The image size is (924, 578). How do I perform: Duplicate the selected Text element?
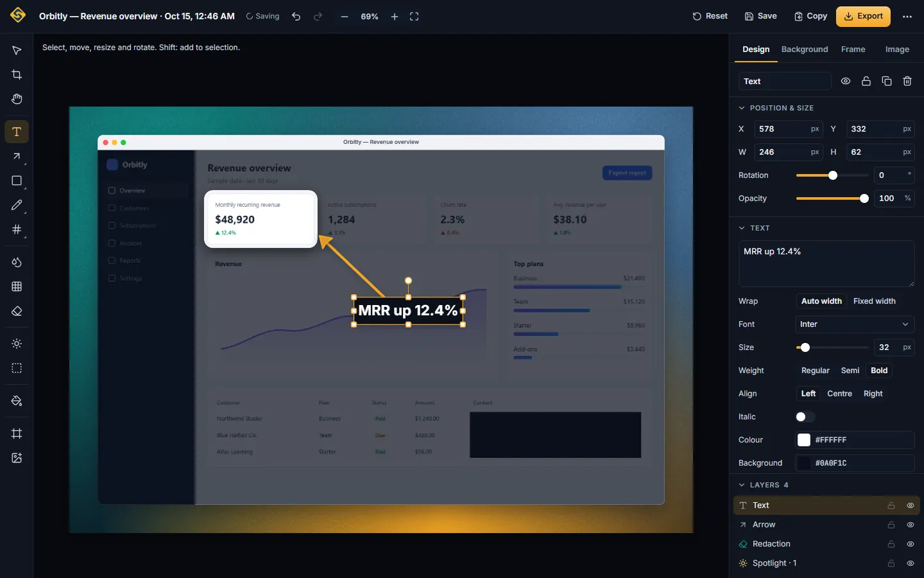pyautogui.click(x=887, y=81)
